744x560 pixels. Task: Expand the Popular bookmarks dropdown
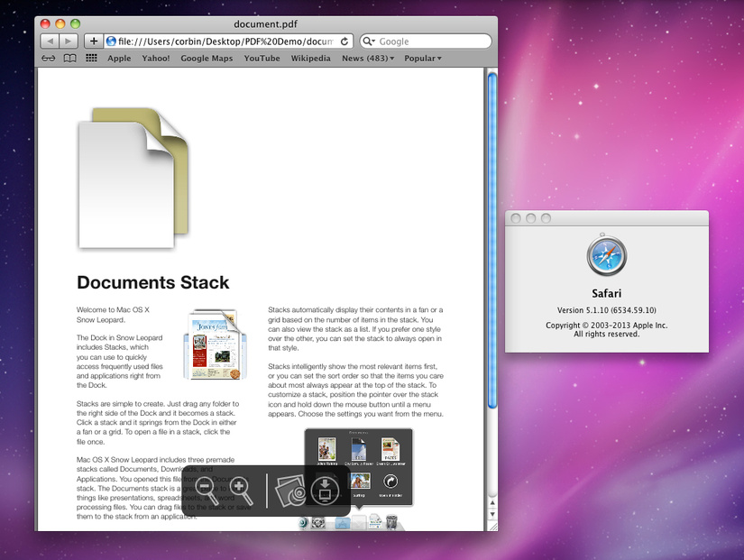click(420, 58)
